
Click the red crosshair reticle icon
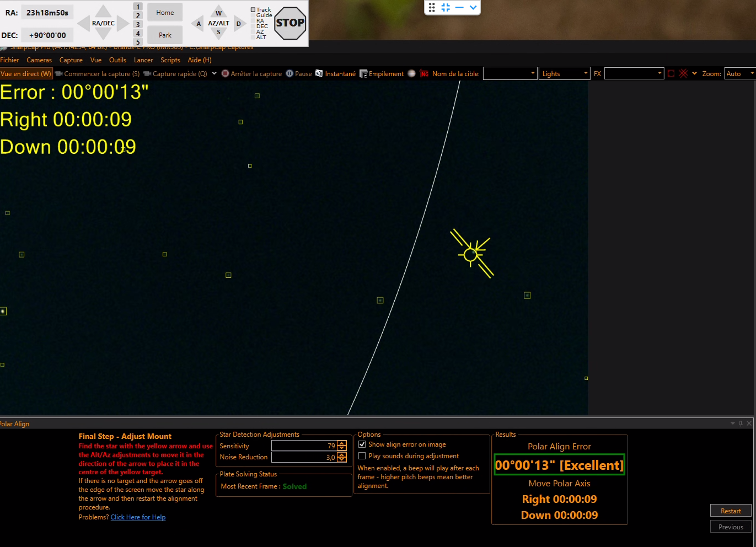tap(683, 73)
